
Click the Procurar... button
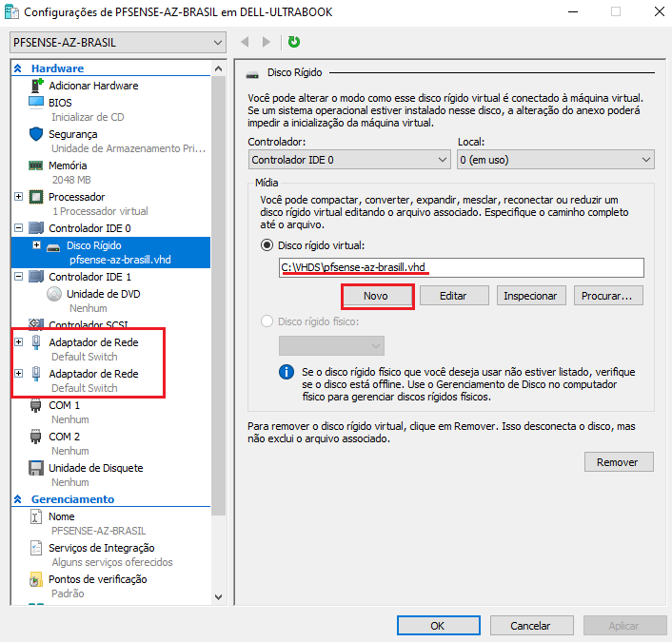coord(607,296)
